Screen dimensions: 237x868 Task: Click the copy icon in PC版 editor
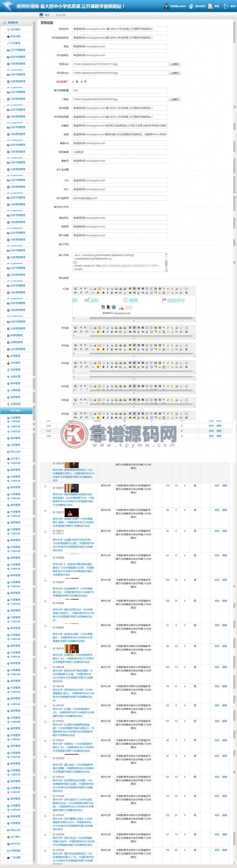(111, 289)
